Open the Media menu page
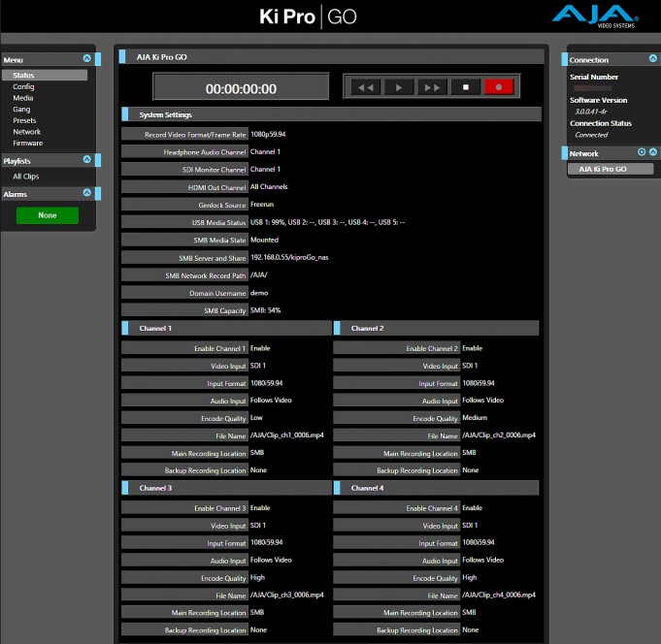 (23, 98)
